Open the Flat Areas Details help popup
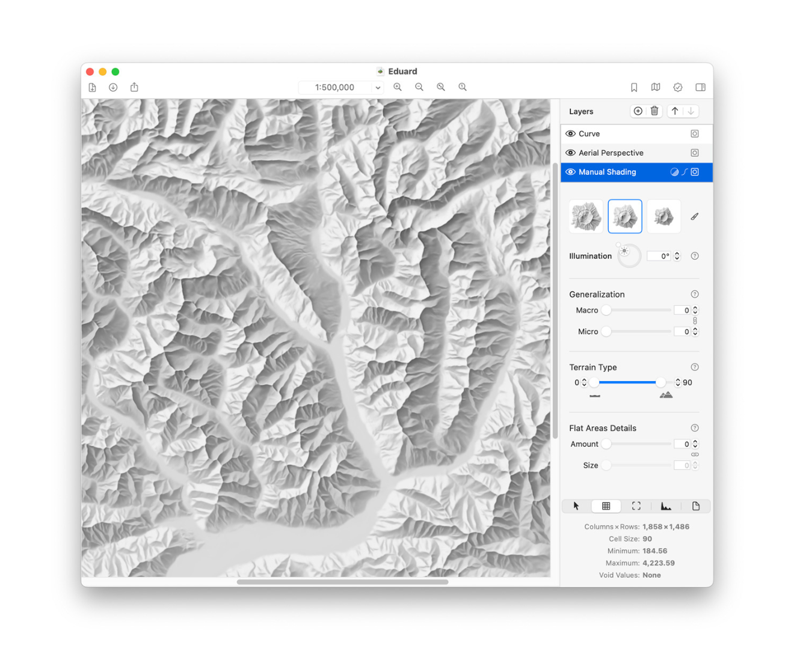 (695, 427)
